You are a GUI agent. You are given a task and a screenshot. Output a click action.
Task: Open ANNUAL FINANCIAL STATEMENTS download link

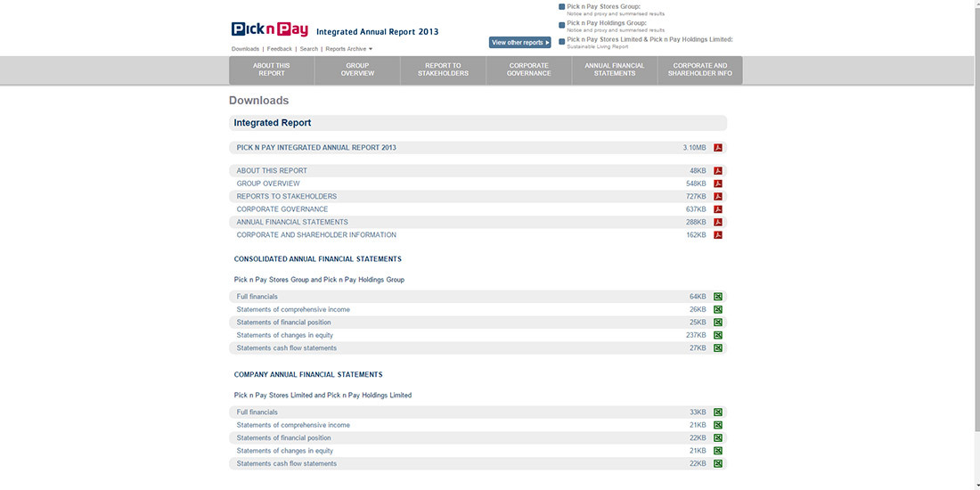click(x=292, y=222)
